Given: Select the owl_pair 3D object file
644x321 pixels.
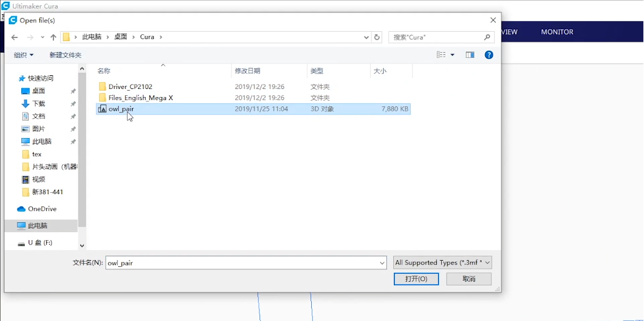Looking at the screenshot, I should point(253,109).
